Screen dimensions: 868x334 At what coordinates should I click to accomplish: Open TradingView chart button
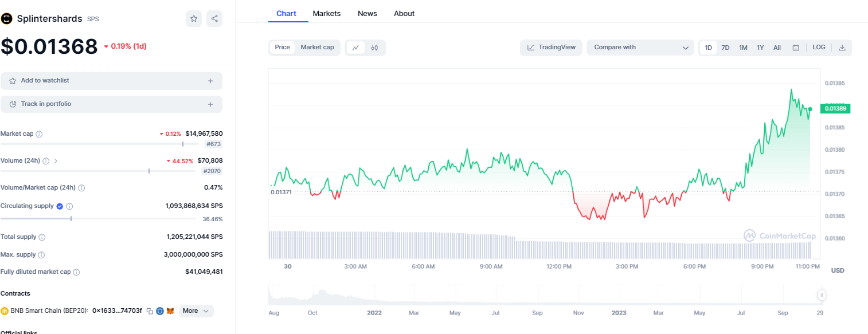click(x=551, y=48)
